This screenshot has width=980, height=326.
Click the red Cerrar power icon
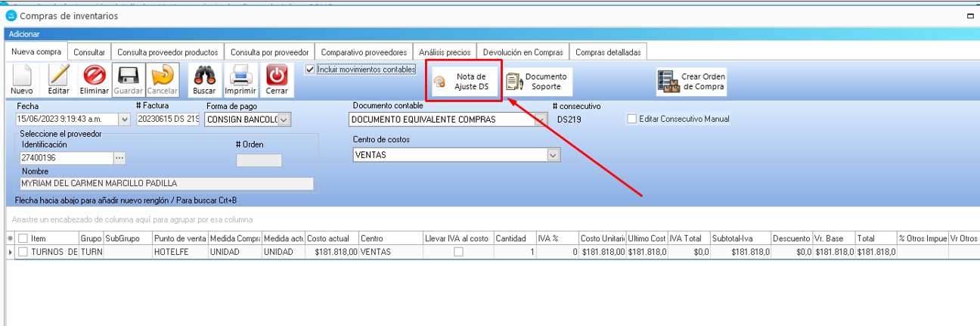pos(277,76)
